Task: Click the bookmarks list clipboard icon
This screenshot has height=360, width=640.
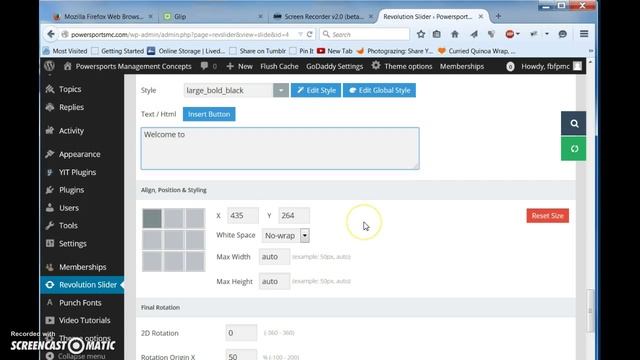Action: pyautogui.click(x=437, y=34)
